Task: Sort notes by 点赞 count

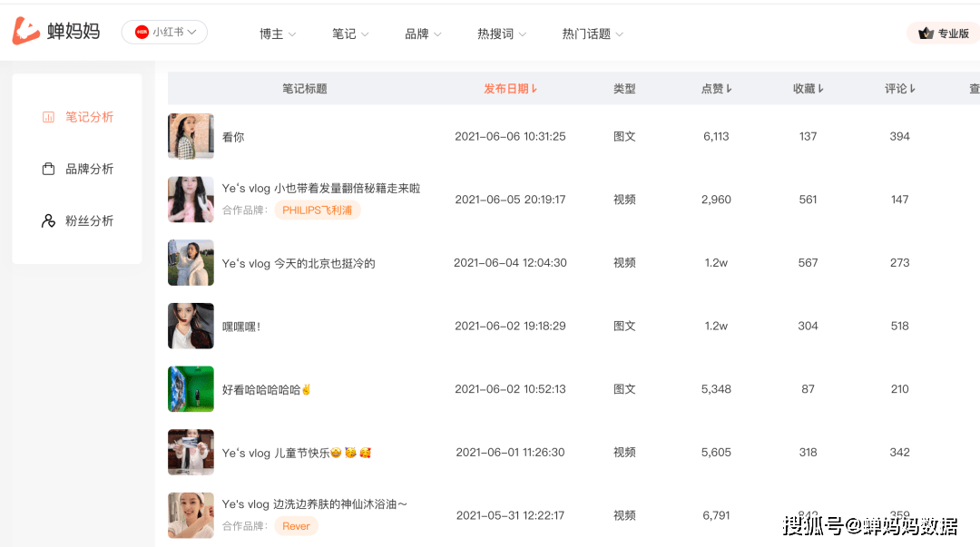Action: tap(729, 89)
